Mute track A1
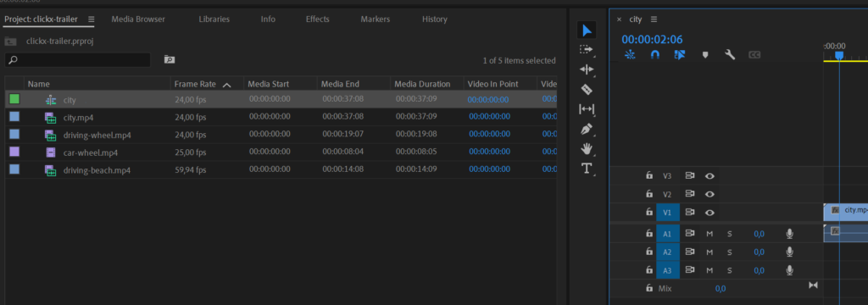The width and height of the screenshot is (868, 305). 709,234
